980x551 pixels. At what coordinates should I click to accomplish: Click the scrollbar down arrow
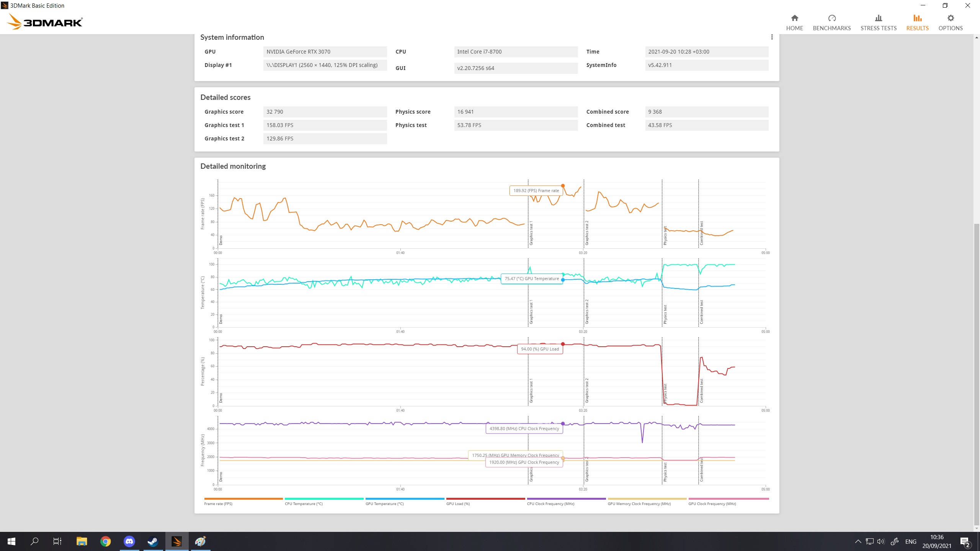point(977,528)
